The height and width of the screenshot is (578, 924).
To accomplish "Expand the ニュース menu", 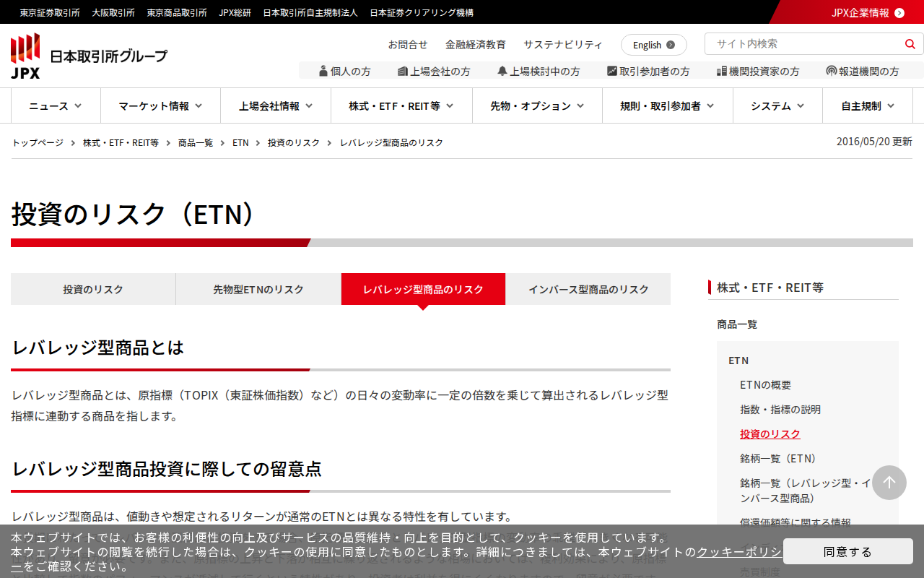I will pyautogui.click(x=56, y=105).
